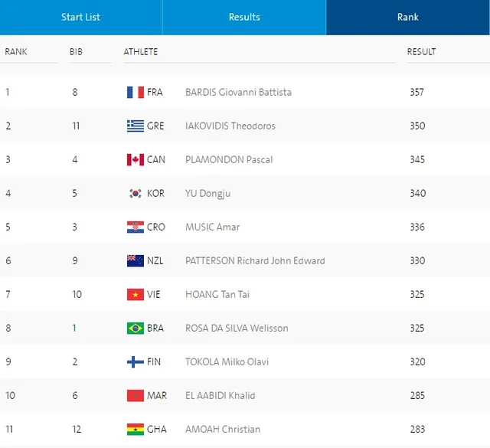Open athlete IAKOVIDIS Theodoros

pyautogui.click(x=230, y=126)
